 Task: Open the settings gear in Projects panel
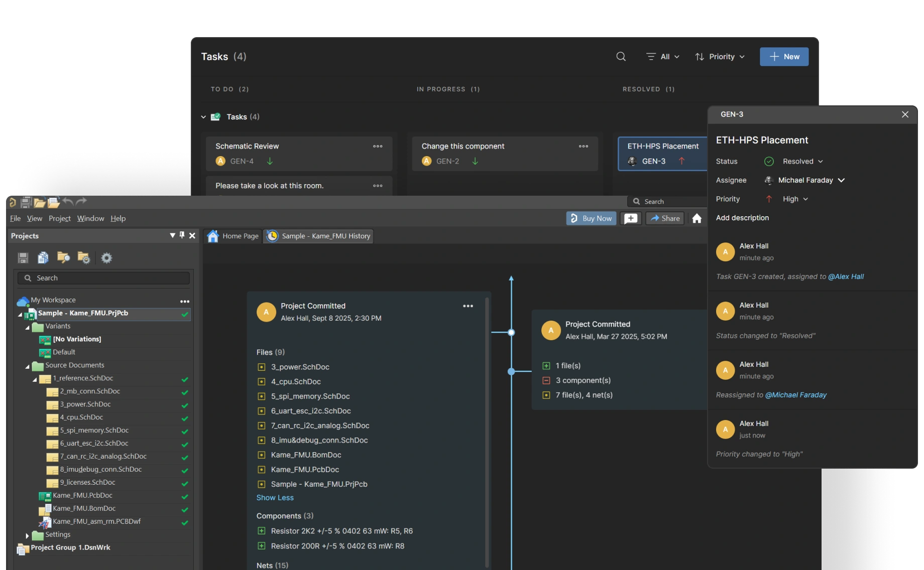point(106,258)
